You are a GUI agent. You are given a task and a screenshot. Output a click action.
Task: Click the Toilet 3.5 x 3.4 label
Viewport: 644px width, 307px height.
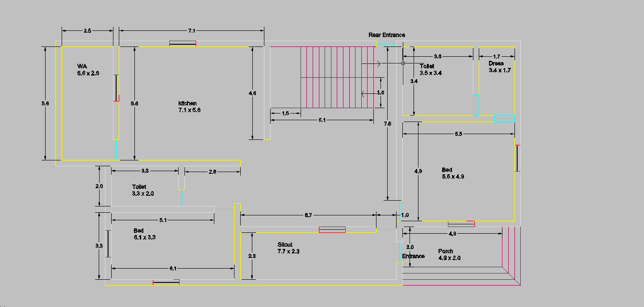430,70
